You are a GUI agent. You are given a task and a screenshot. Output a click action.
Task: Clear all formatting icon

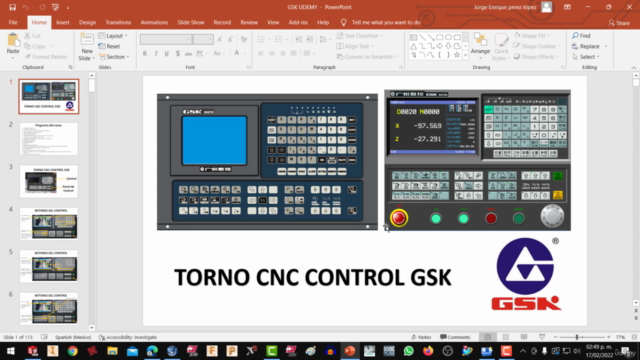(244, 39)
